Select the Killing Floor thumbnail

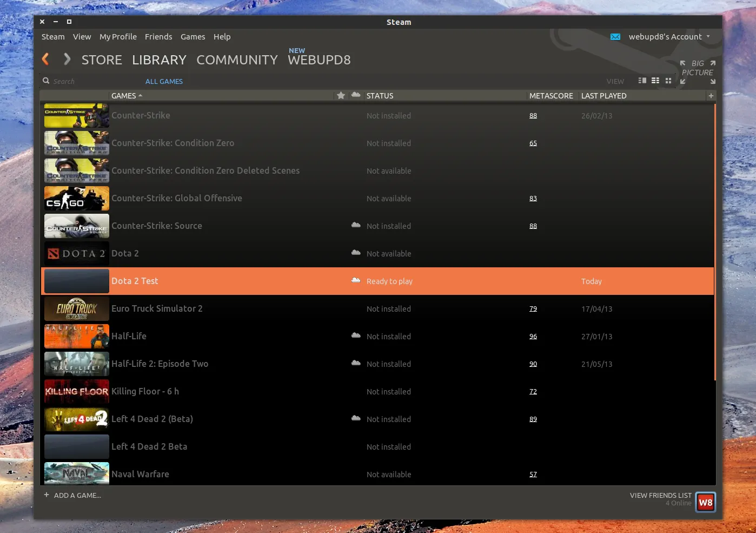(77, 391)
